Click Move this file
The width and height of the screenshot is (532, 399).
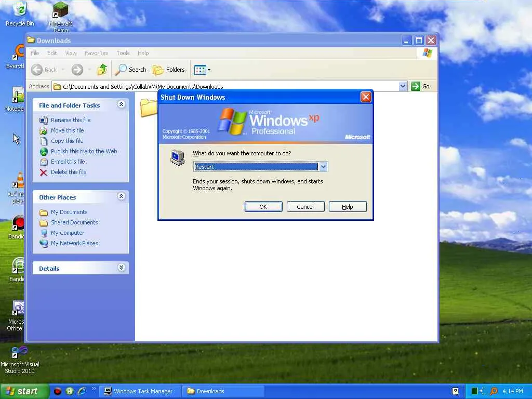click(x=67, y=130)
